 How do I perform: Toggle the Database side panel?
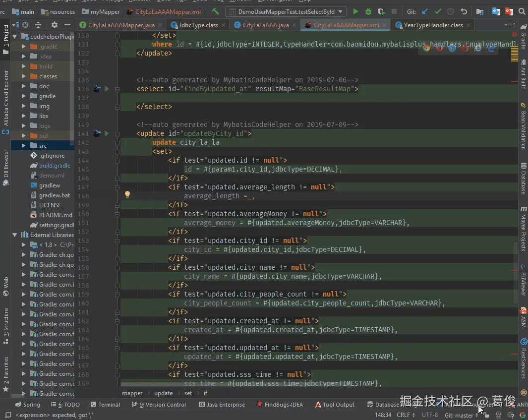[523, 179]
